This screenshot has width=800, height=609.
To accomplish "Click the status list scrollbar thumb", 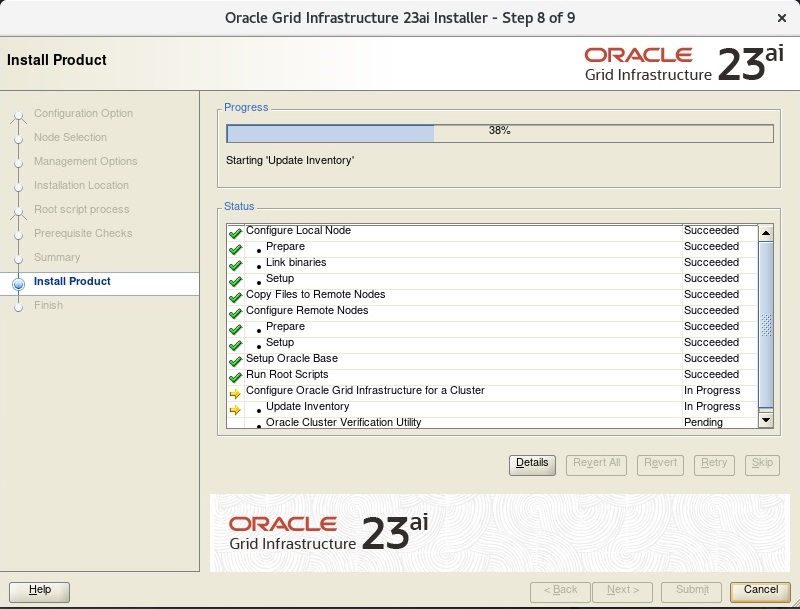I will (766, 325).
